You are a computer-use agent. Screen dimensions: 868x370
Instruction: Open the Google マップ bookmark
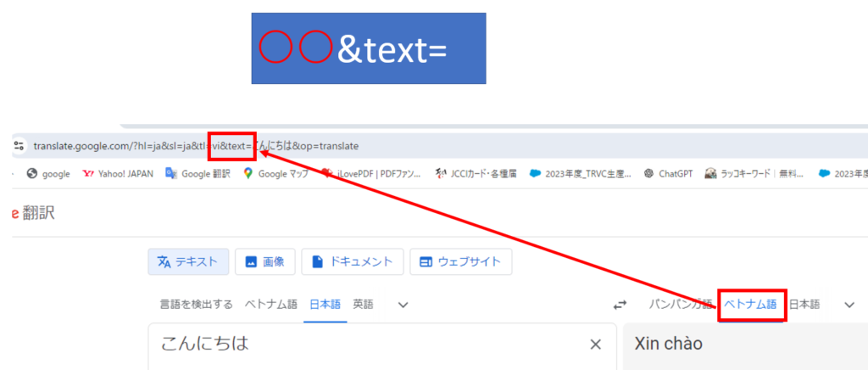point(278,174)
